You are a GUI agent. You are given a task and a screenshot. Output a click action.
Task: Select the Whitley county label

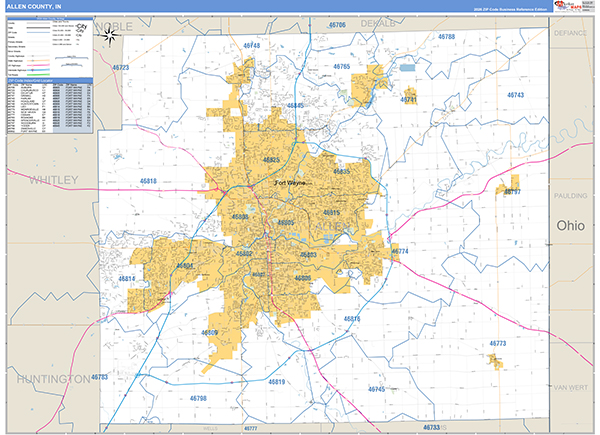(x=53, y=181)
